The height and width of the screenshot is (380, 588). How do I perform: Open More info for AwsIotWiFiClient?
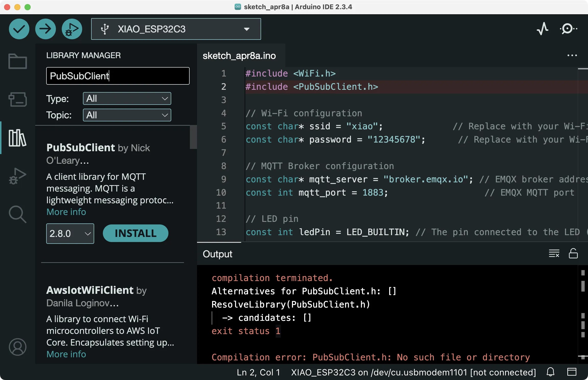(66, 354)
